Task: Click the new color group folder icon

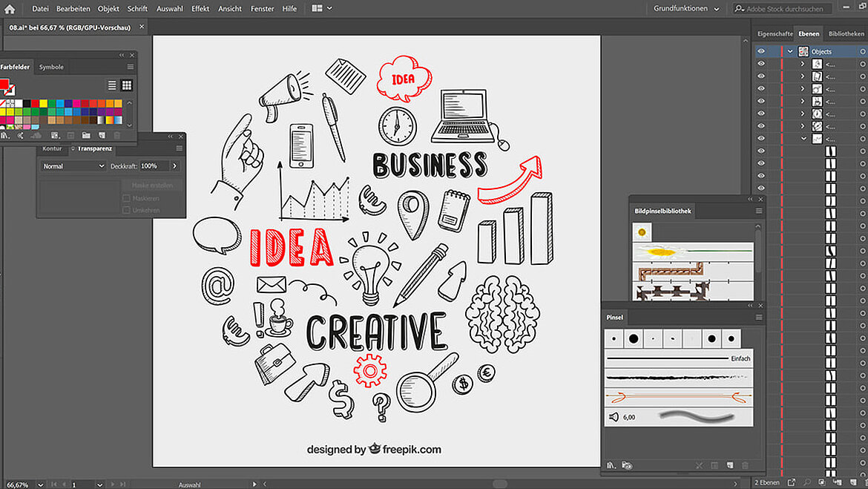Action: 86,135
